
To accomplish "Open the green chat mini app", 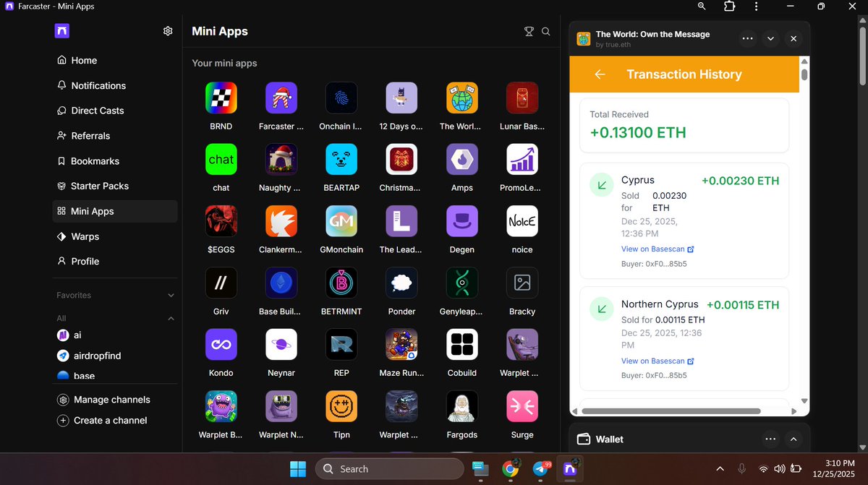I will coord(221,159).
